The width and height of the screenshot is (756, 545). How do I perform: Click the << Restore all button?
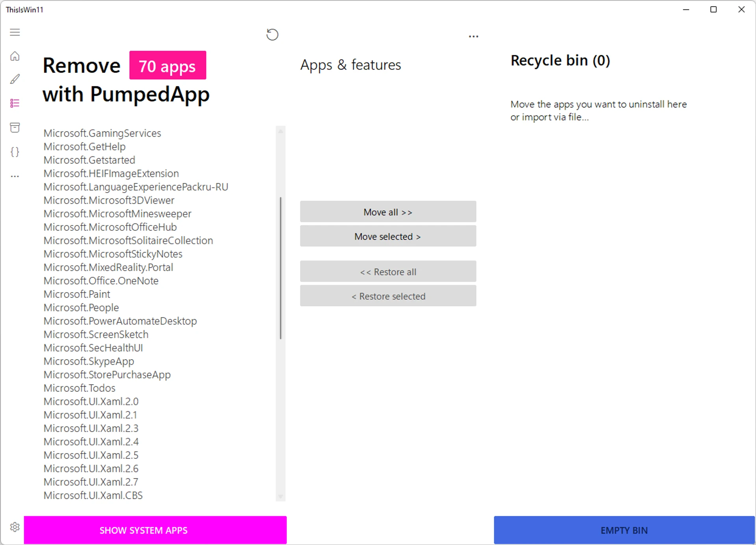point(388,272)
